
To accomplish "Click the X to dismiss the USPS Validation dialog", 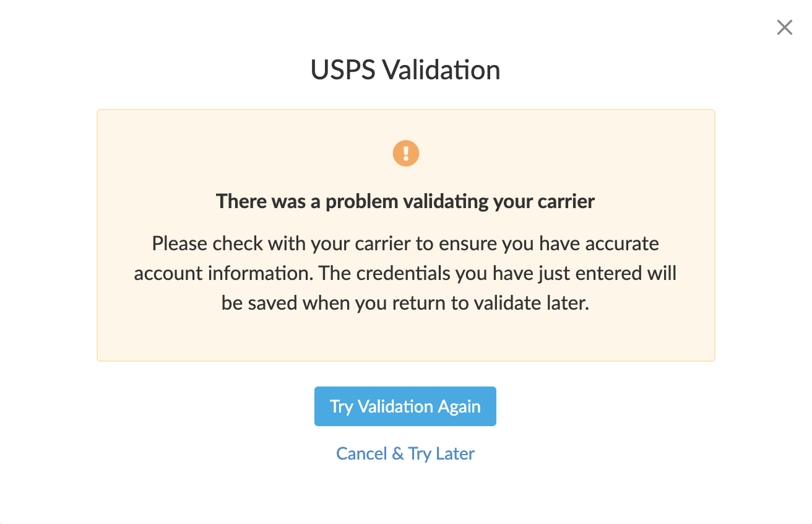I will click(x=784, y=27).
